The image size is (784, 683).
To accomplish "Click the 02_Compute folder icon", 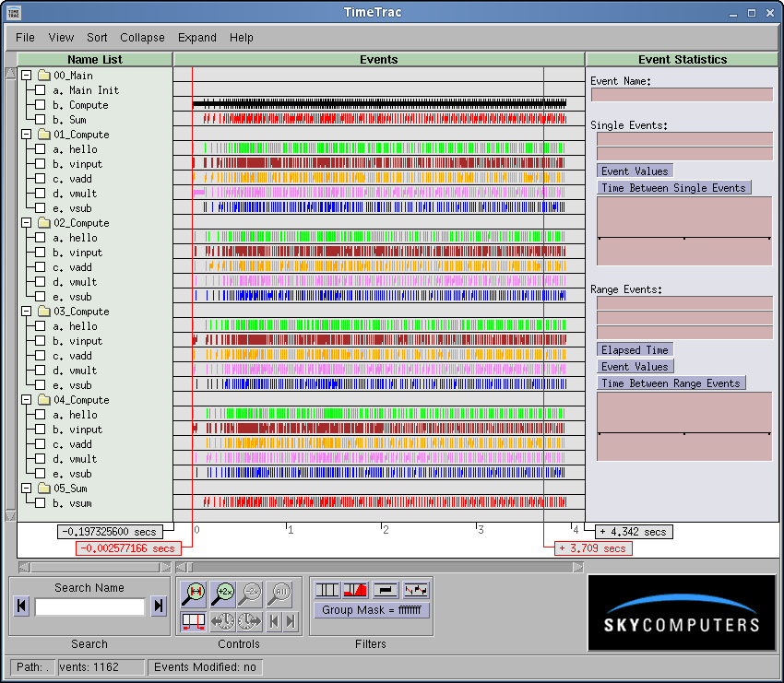I will pos(44,223).
